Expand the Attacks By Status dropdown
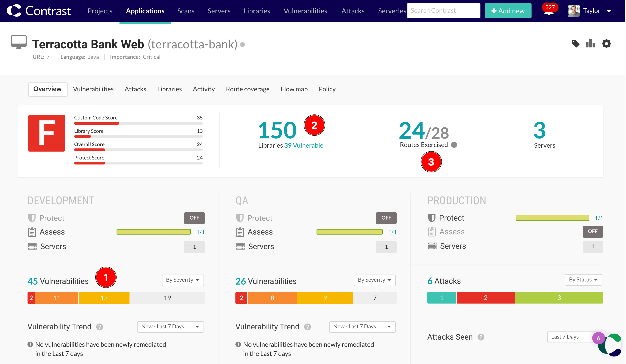The image size is (626, 364). point(583,280)
